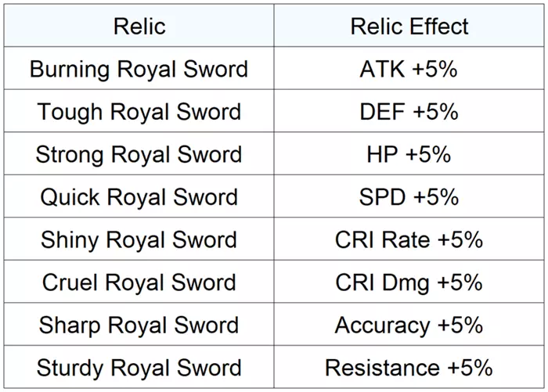Select the Sturdy Royal Sword cell

pyautogui.click(x=139, y=368)
